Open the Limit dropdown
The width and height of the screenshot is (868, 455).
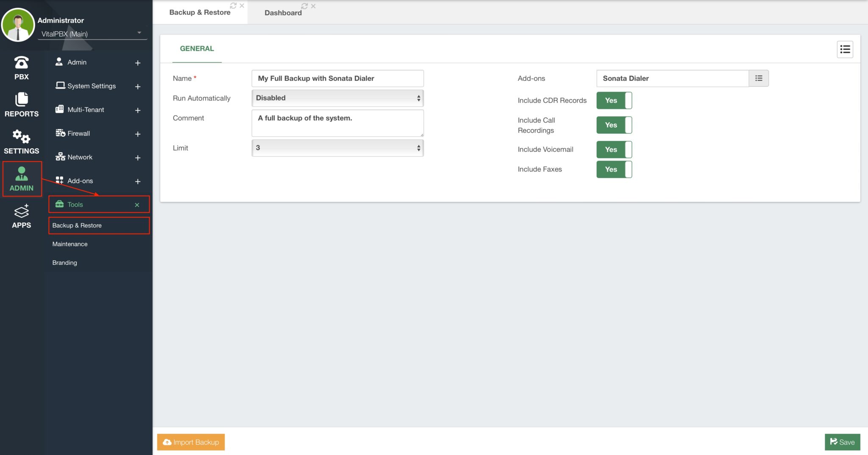click(338, 148)
